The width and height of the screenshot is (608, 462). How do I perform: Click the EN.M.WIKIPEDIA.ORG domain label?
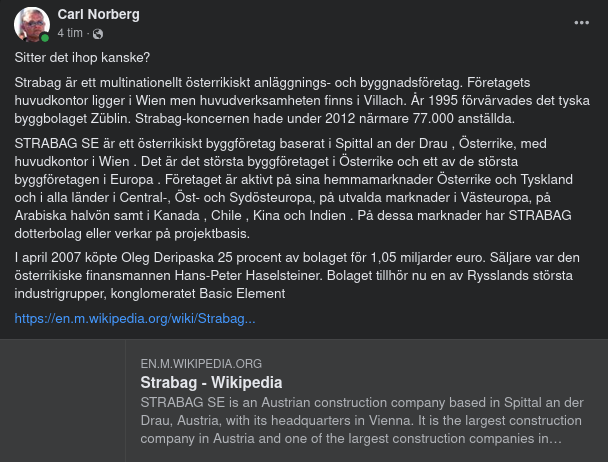[x=201, y=364]
